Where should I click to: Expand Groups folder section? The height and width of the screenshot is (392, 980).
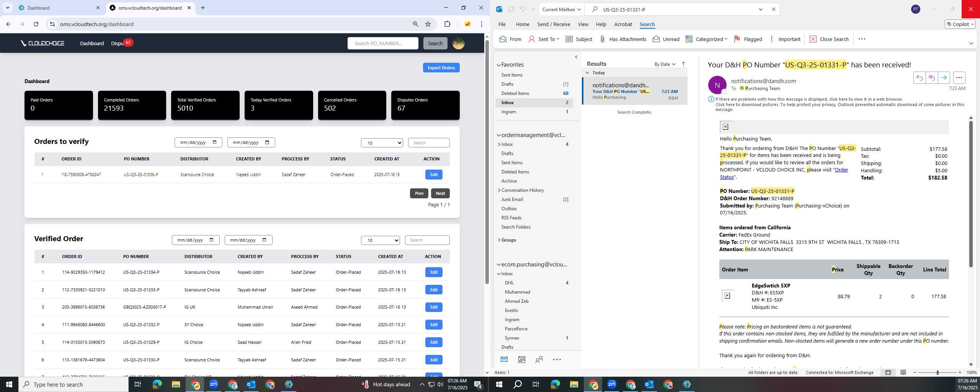click(499, 240)
